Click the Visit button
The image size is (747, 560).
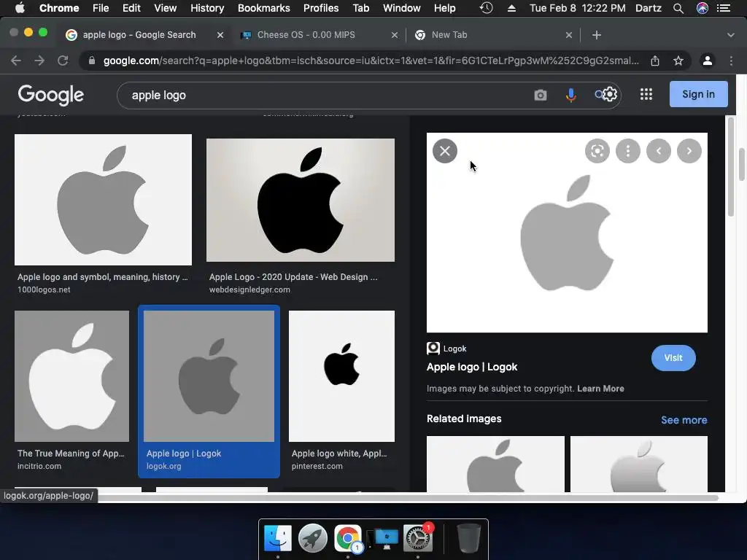point(673,357)
